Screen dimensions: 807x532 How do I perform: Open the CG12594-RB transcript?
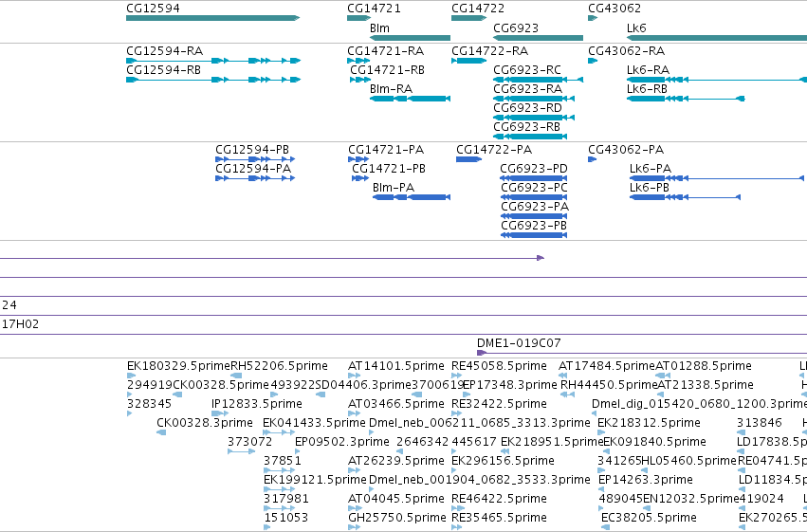tap(213, 80)
